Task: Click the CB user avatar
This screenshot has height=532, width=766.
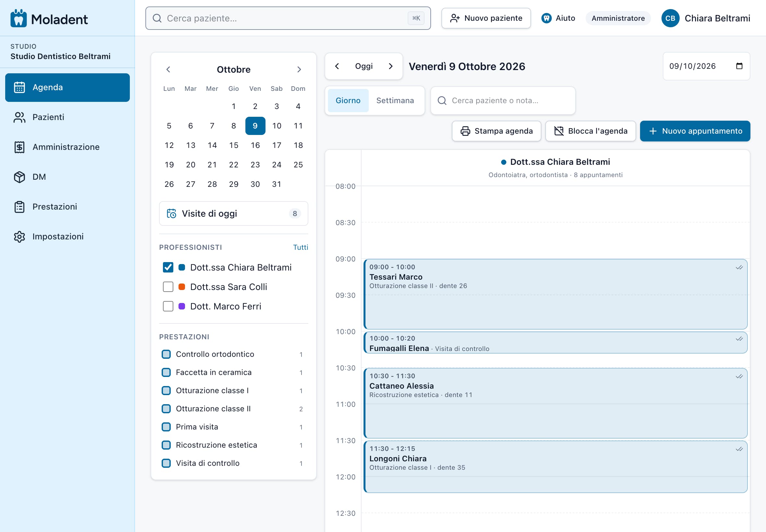Action: click(x=670, y=18)
